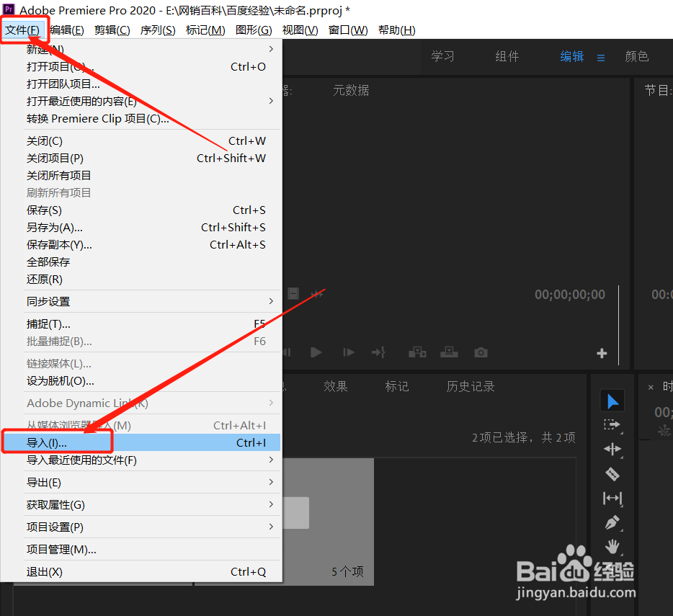The image size is (673, 616).
Task: Switch to the 学习 workspace tab
Action: point(442,56)
